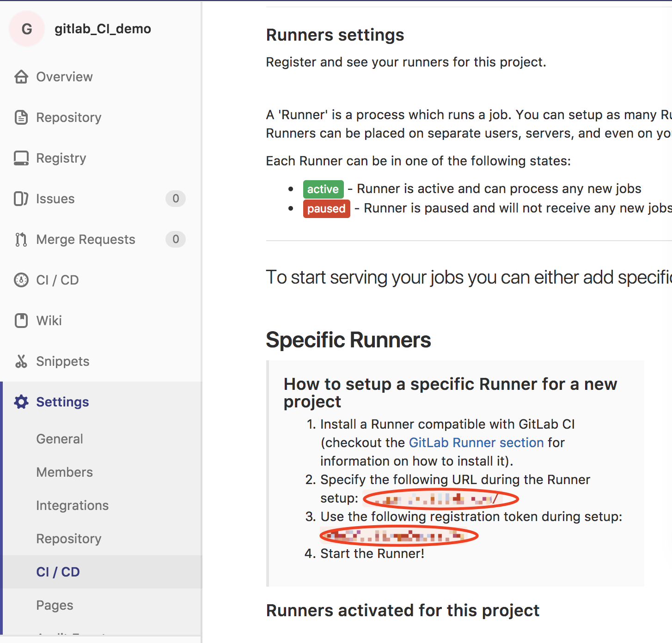Open Merge Requests in the sidebar
The width and height of the screenshot is (672, 643).
(86, 239)
